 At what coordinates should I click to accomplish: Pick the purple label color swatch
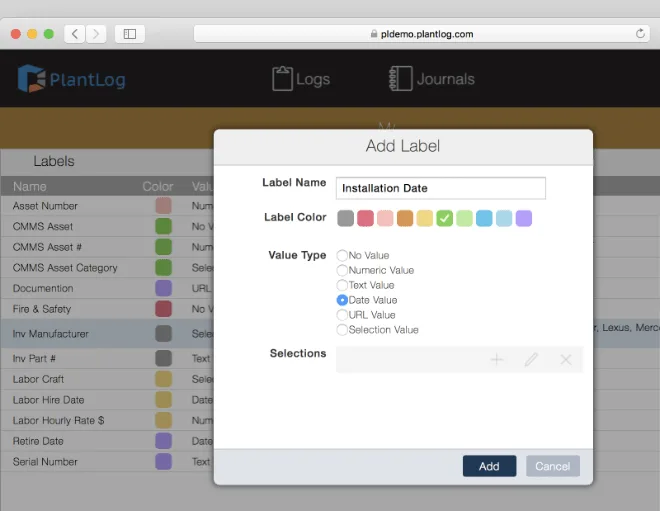coord(524,218)
